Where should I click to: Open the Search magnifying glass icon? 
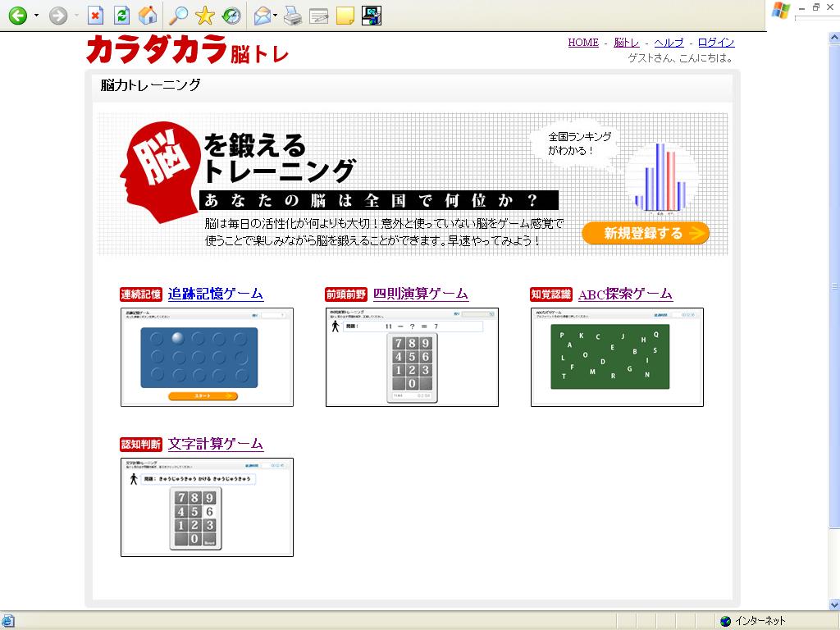click(178, 16)
